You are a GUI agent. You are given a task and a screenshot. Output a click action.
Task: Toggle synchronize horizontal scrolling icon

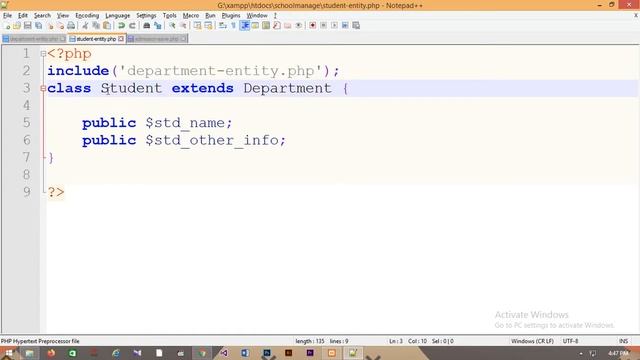[x=209, y=26]
